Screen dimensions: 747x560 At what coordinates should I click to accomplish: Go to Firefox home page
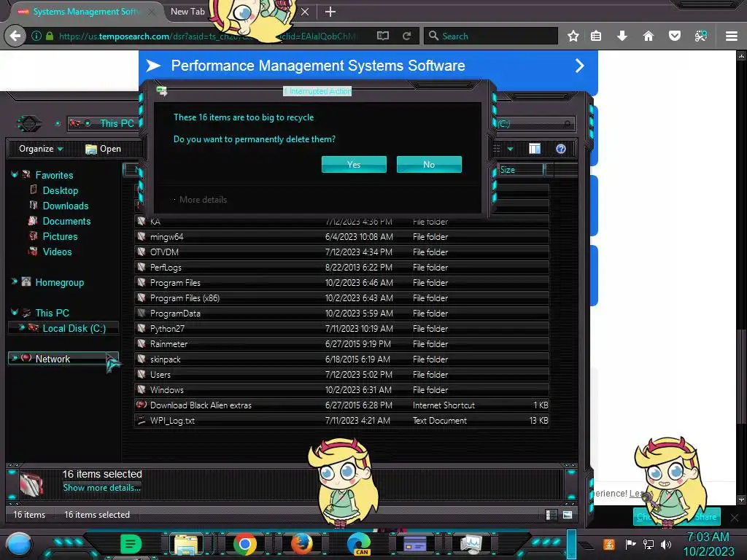pos(648,36)
